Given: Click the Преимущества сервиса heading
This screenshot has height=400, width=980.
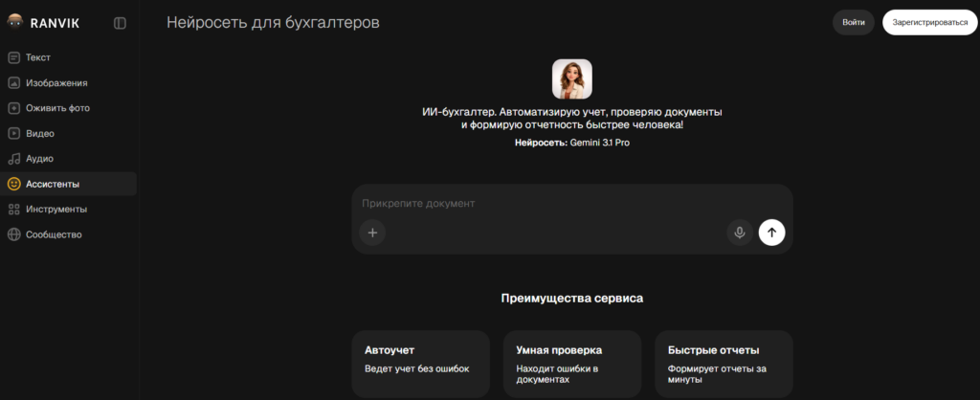Looking at the screenshot, I should 572,299.
